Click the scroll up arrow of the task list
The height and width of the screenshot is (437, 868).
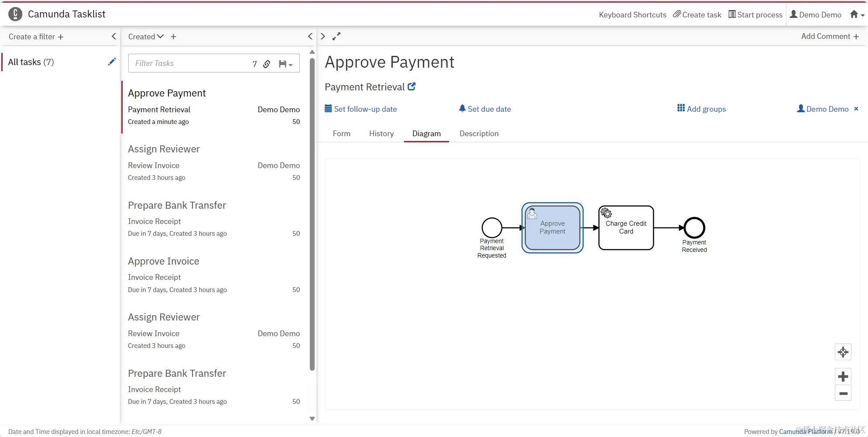click(312, 52)
